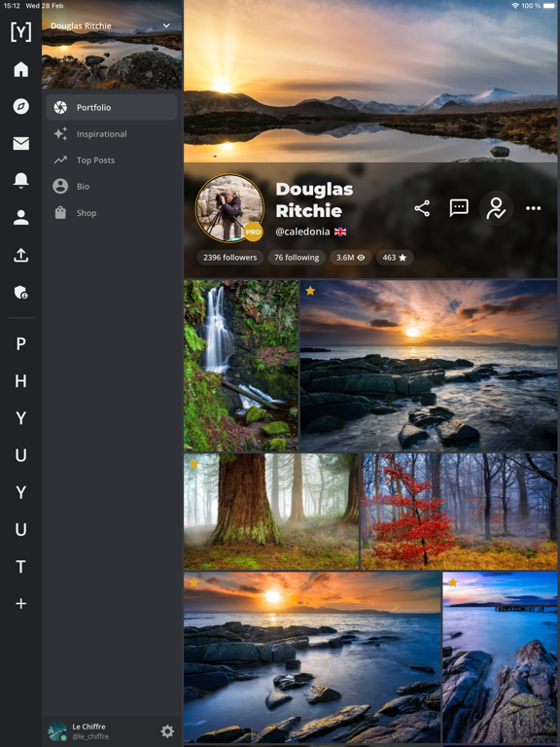
Task: Open the waterfall photo thumbnail
Action: tap(241, 366)
